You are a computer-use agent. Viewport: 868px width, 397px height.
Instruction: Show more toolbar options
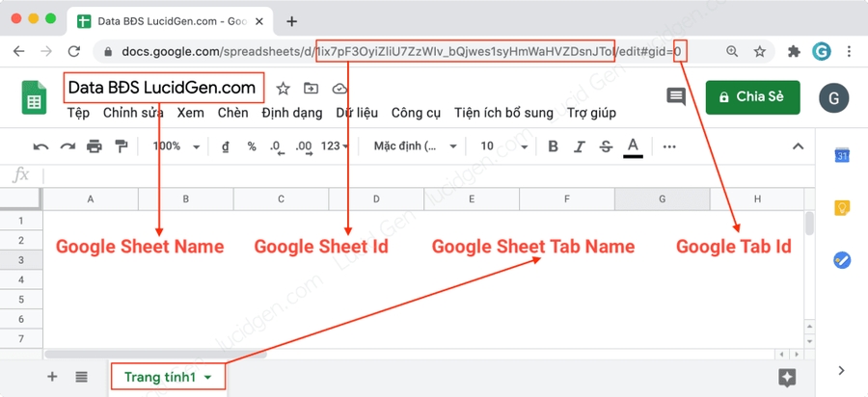point(669,146)
